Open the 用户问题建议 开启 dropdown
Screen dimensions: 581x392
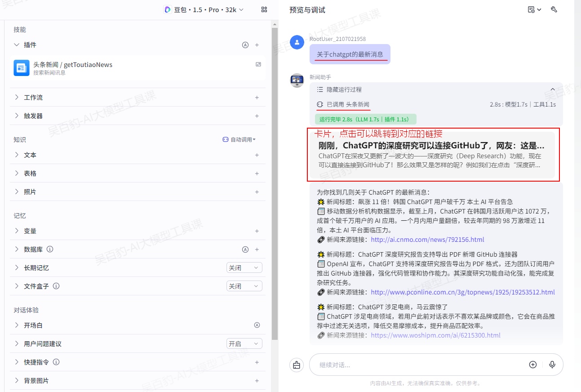point(244,344)
